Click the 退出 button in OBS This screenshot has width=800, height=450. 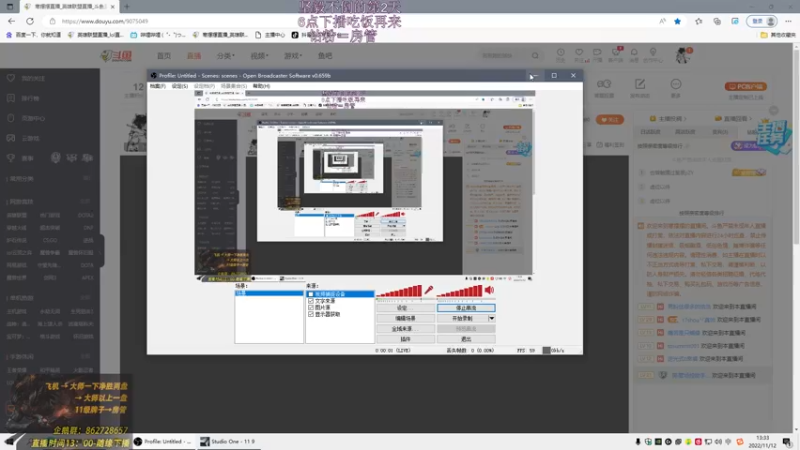coord(466,339)
